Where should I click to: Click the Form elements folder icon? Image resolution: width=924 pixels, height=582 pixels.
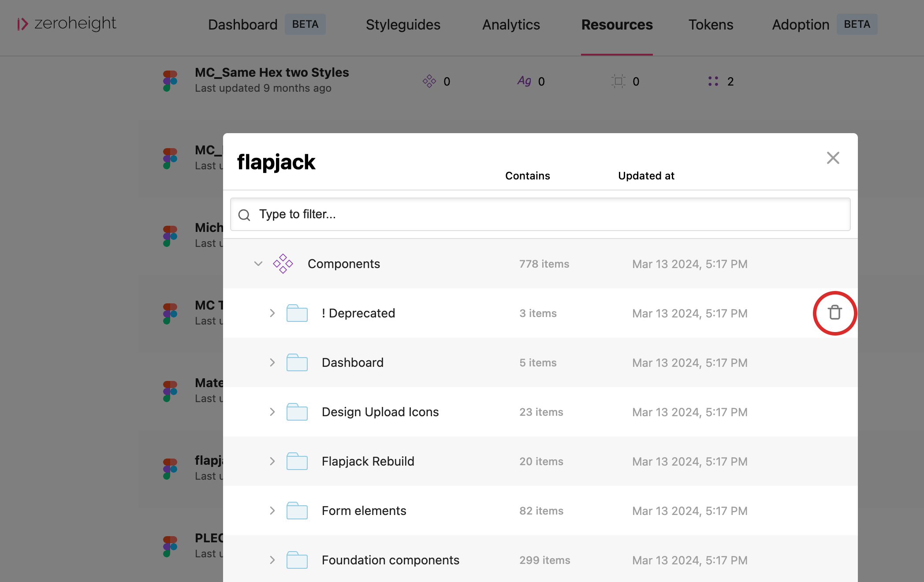[297, 511]
